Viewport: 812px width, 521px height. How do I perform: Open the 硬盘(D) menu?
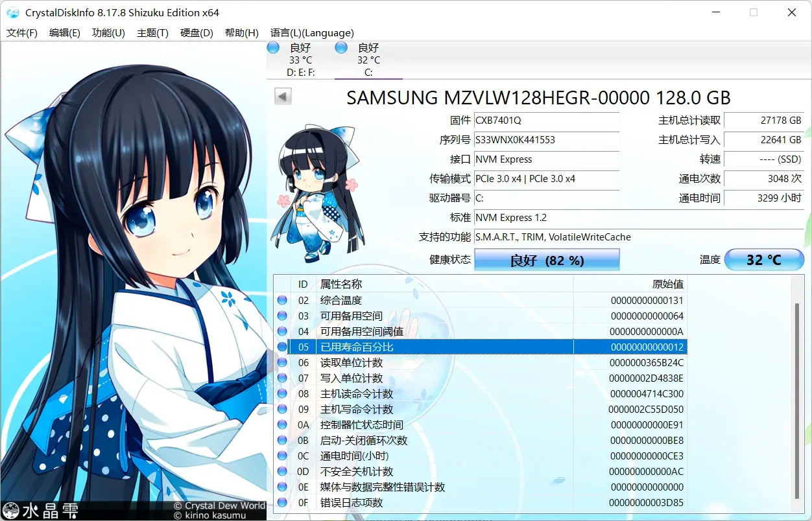point(197,33)
